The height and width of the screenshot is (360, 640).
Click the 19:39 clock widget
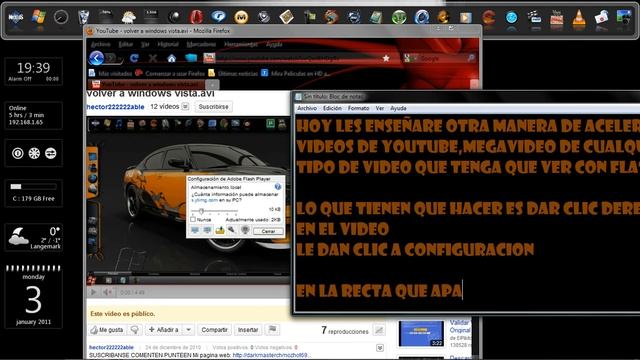[x=33, y=71]
